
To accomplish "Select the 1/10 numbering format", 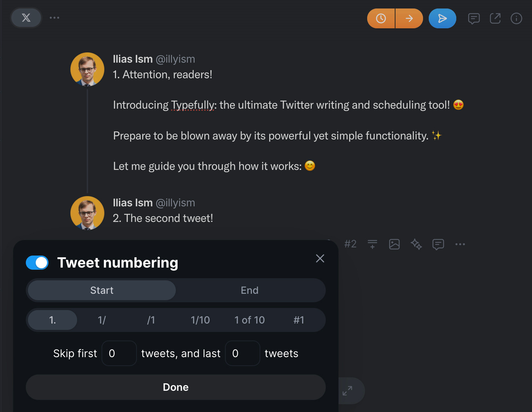I will pyautogui.click(x=200, y=320).
